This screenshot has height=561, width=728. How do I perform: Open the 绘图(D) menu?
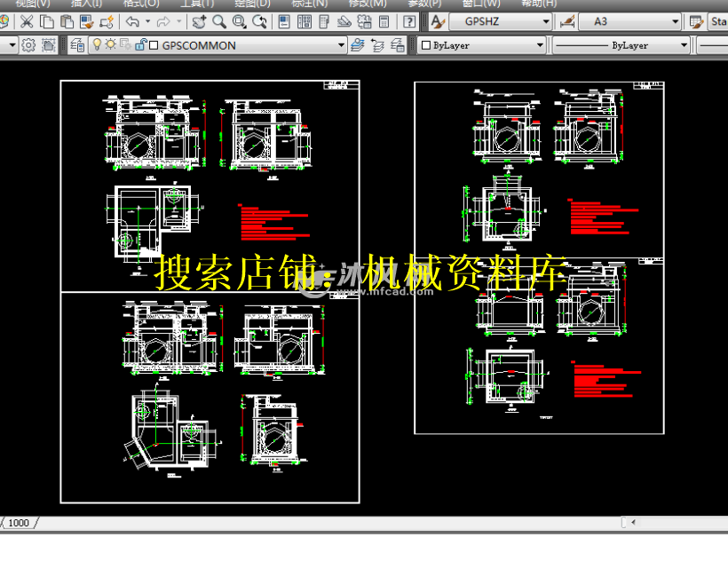coord(252,4)
